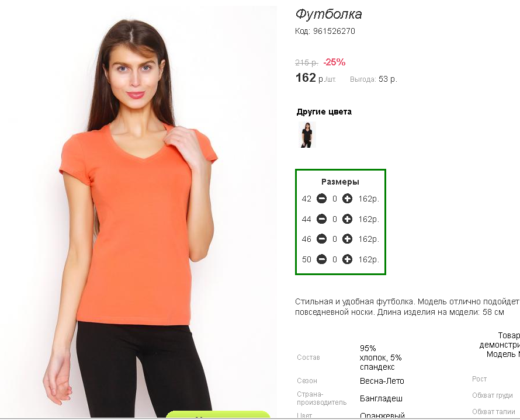Click the Размеры heading
This screenshot has height=420, width=520.
pos(340,182)
